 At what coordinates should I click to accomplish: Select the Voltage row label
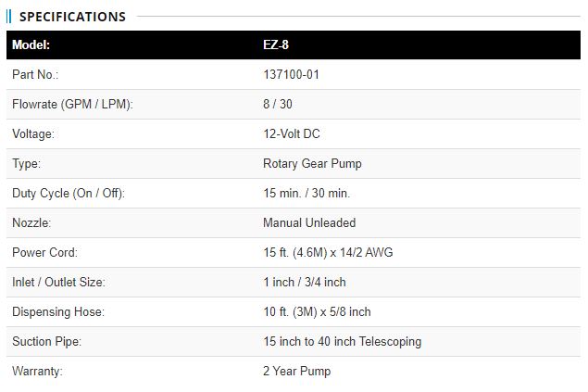[x=33, y=134]
